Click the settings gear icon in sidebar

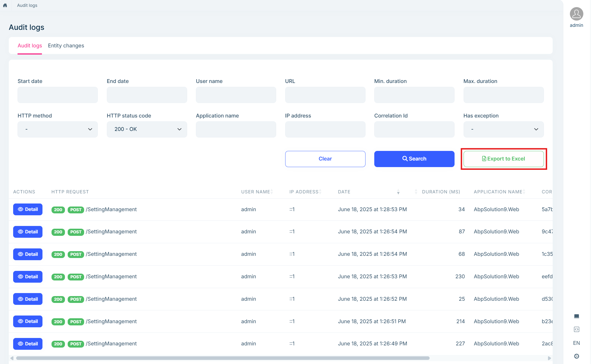576,356
